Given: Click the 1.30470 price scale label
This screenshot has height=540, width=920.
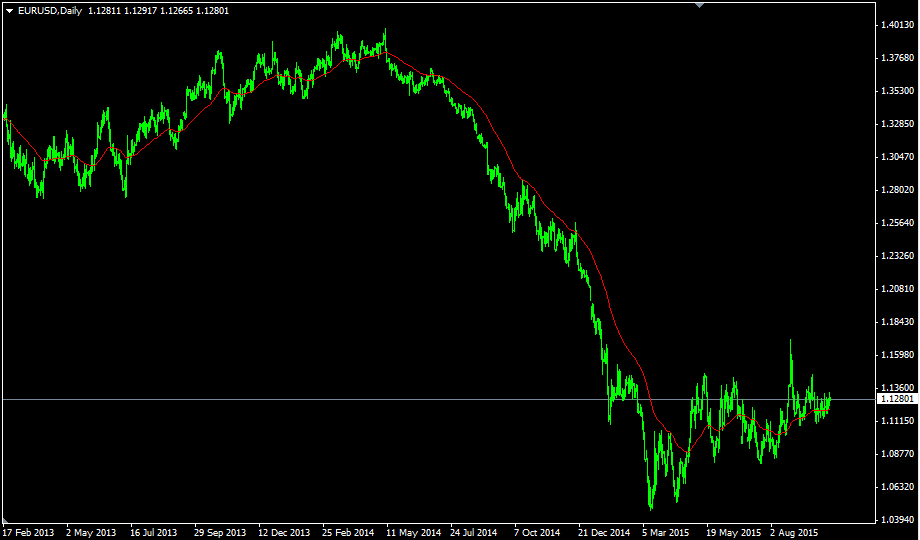Looking at the screenshot, I should point(897,157).
